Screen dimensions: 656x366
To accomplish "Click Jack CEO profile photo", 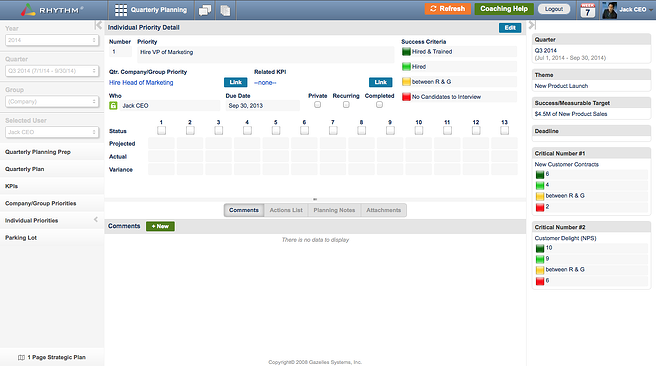I will (610, 10).
